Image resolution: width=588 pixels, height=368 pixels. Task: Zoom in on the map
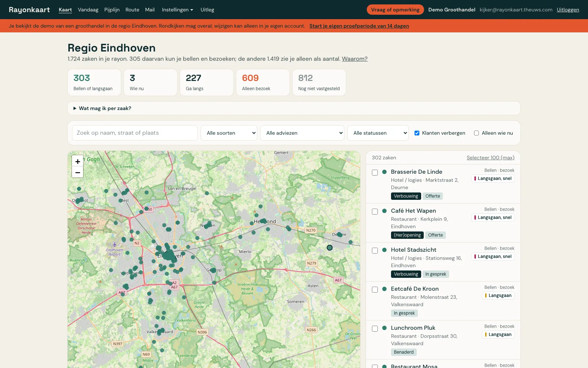pos(78,161)
